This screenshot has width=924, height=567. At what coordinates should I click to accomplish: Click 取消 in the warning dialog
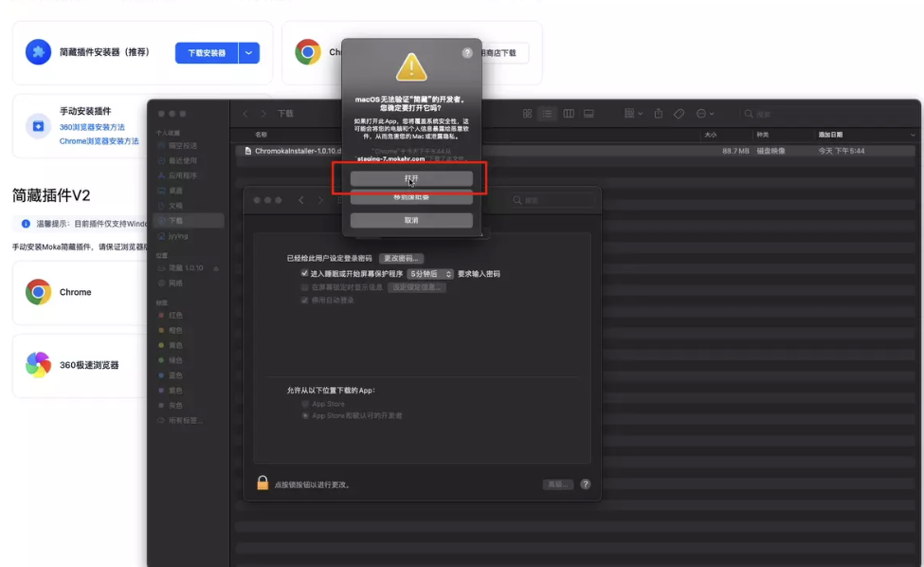tap(411, 220)
